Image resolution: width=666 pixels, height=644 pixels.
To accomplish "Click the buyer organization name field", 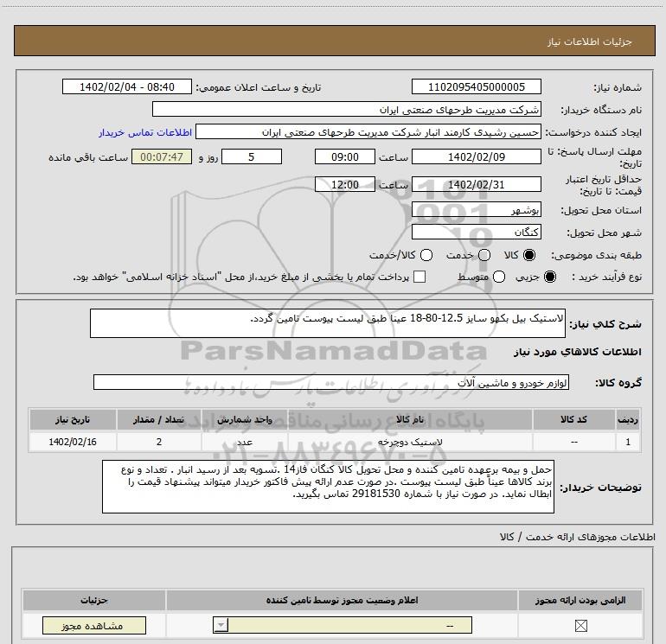I will [347, 109].
